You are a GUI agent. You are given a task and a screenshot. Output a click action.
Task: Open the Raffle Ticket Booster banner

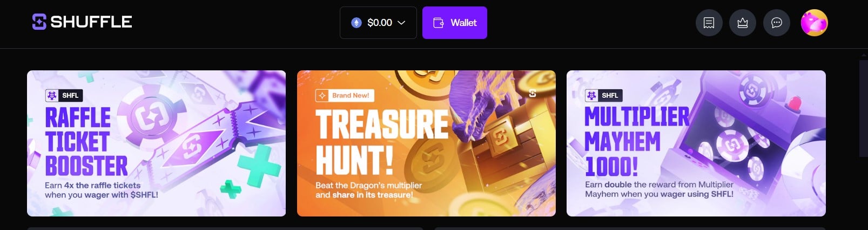(x=156, y=143)
